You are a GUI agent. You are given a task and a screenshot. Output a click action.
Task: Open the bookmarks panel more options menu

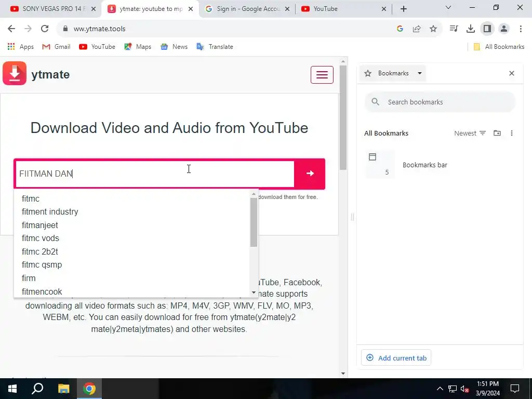512,134
